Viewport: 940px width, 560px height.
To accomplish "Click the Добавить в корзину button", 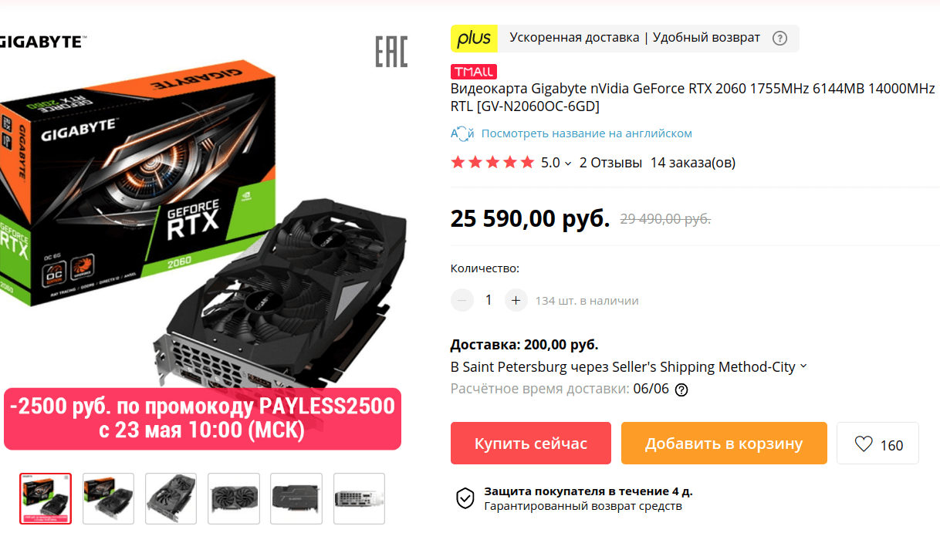I will click(724, 444).
